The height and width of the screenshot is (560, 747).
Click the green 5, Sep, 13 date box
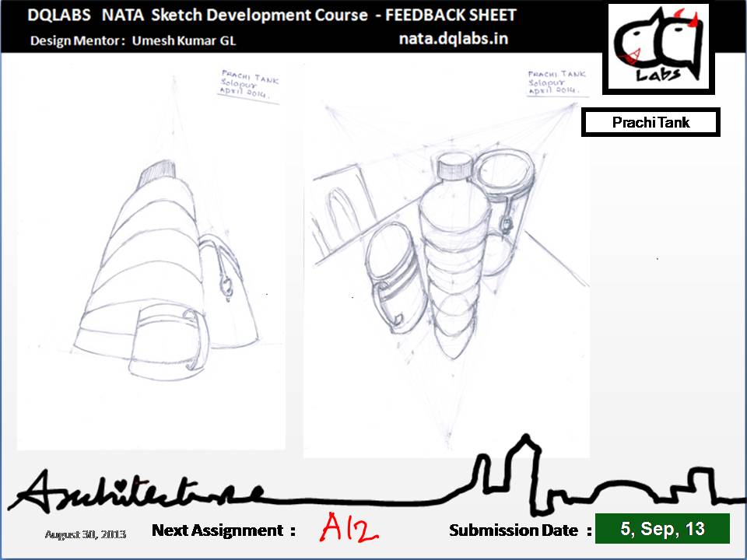(662, 529)
